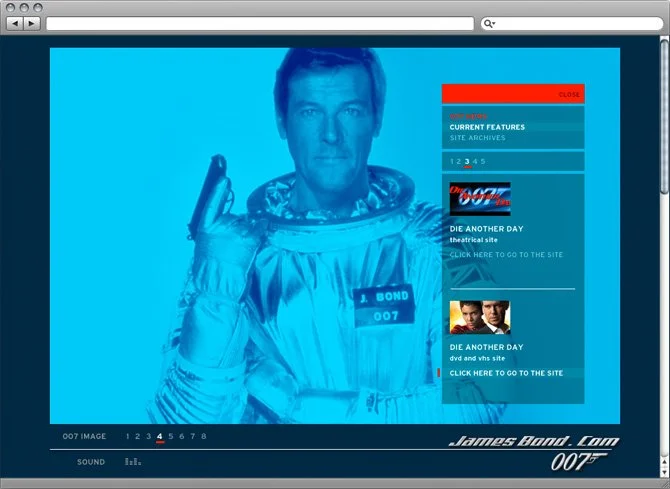Click the dvd and vhs site CLICK HERE link

click(x=506, y=373)
